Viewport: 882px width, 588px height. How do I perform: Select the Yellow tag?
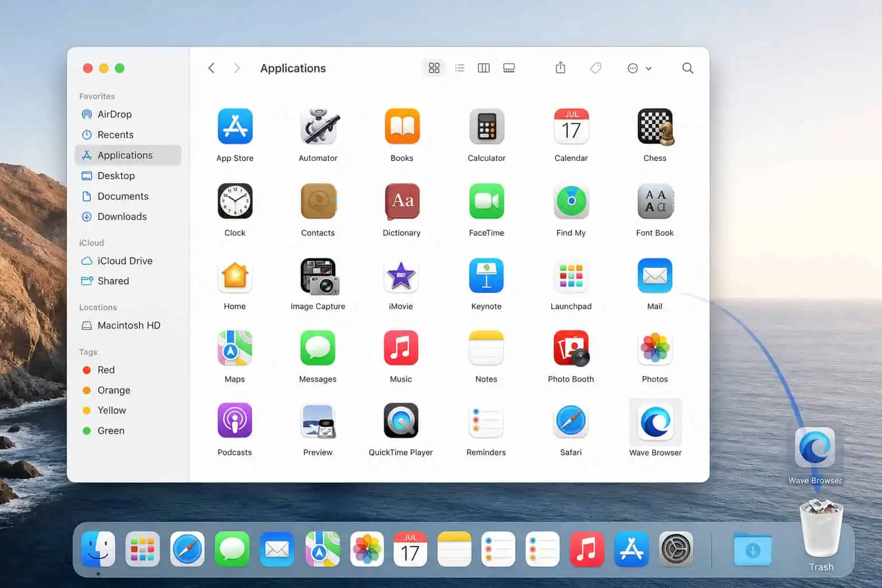pos(128,411)
